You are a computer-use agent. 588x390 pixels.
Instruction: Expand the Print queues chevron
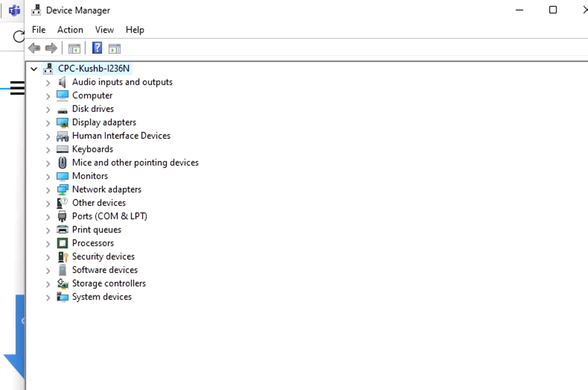[48, 230]
